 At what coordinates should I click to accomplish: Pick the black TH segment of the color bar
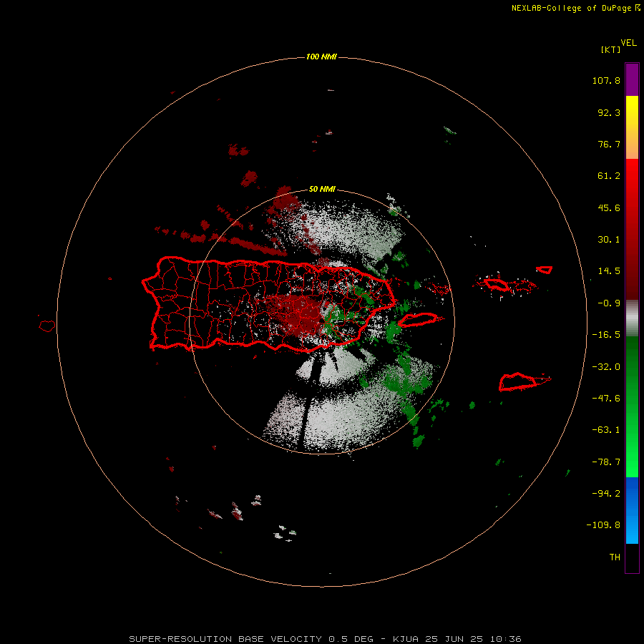click(x=632, y=558)
